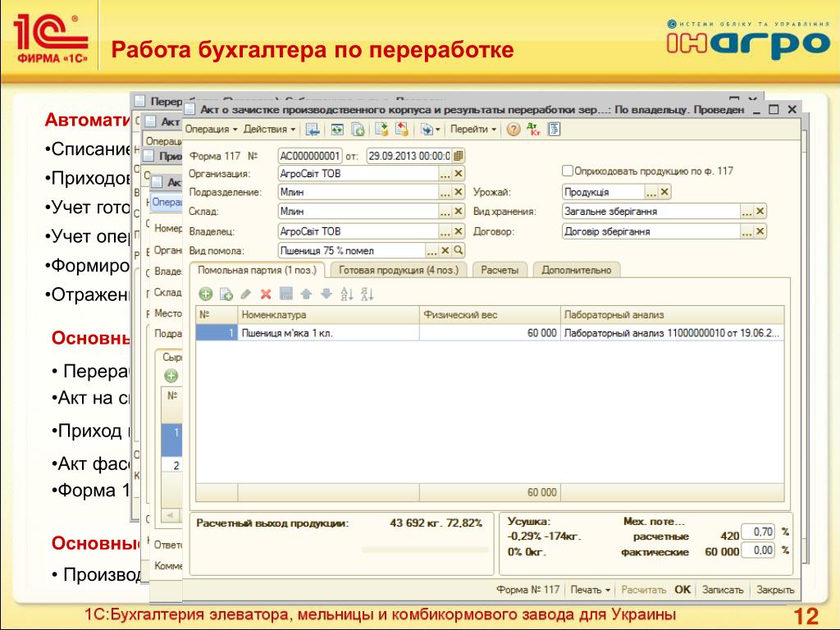Screen dimensions: 840x630
Task: Open selection for Владелец via ellipsis button
Action: click(445, 231)
